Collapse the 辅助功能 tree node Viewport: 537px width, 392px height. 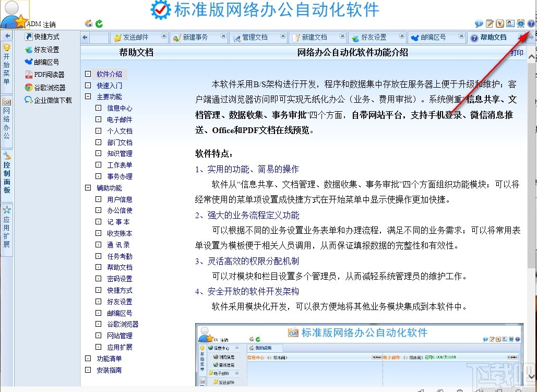point(88,187)
